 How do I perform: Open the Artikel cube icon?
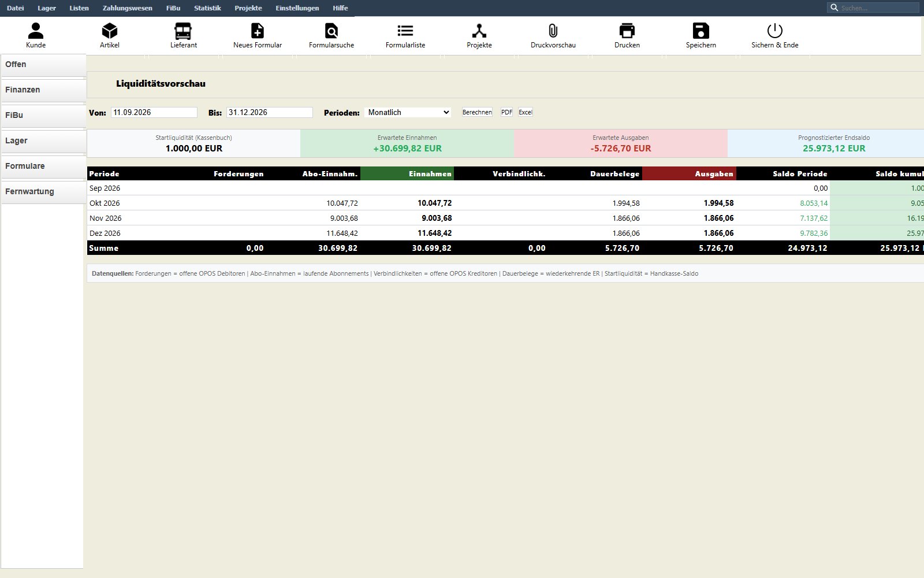click(110, 31)
